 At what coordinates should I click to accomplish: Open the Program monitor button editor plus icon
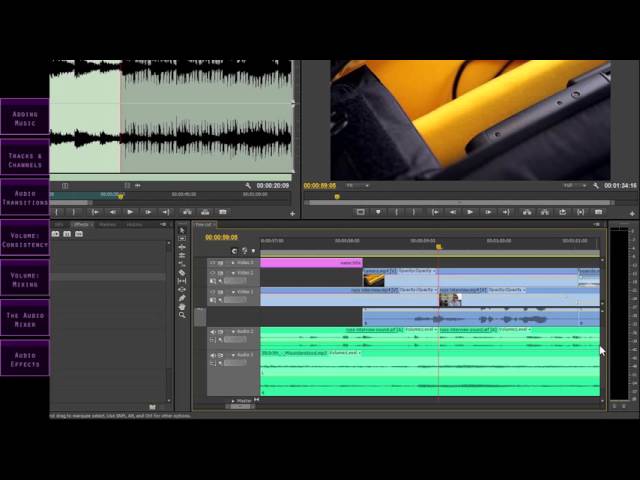tap(632, 213)
